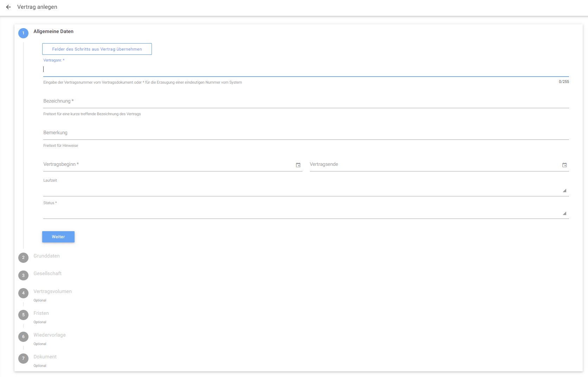Click the '0/255' character counter

tap(564, 82)
